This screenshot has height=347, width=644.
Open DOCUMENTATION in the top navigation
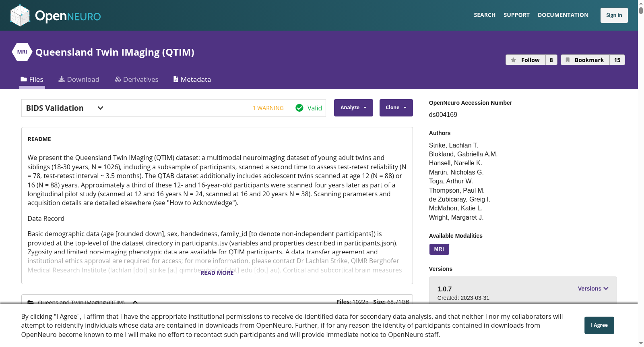coord(563,15)
